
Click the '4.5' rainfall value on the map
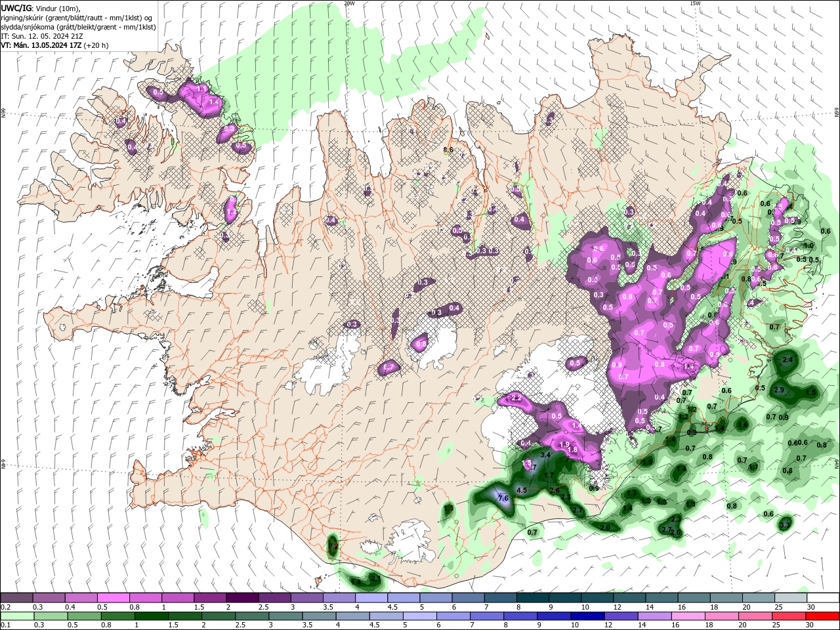522,490
